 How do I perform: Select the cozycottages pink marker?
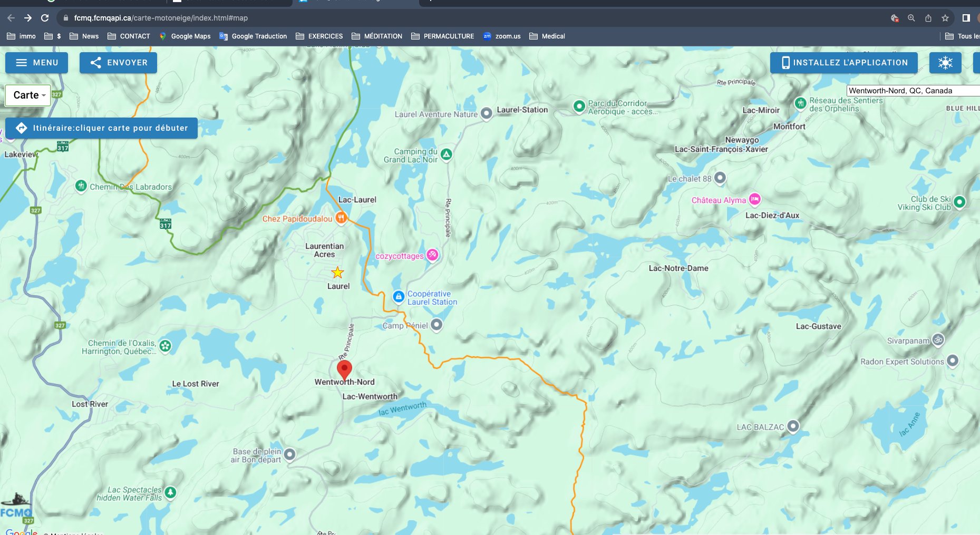coord(432,255)
